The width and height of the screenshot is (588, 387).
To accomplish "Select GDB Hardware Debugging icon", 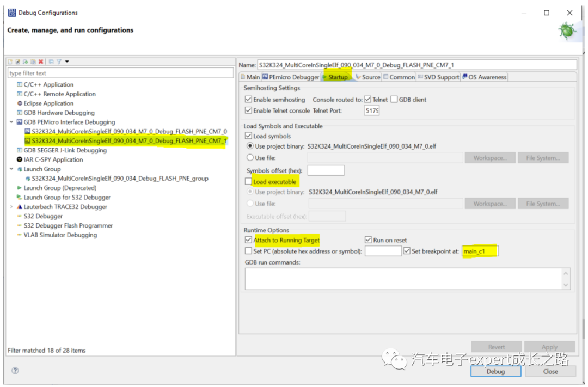I will (x=20, y=113).
